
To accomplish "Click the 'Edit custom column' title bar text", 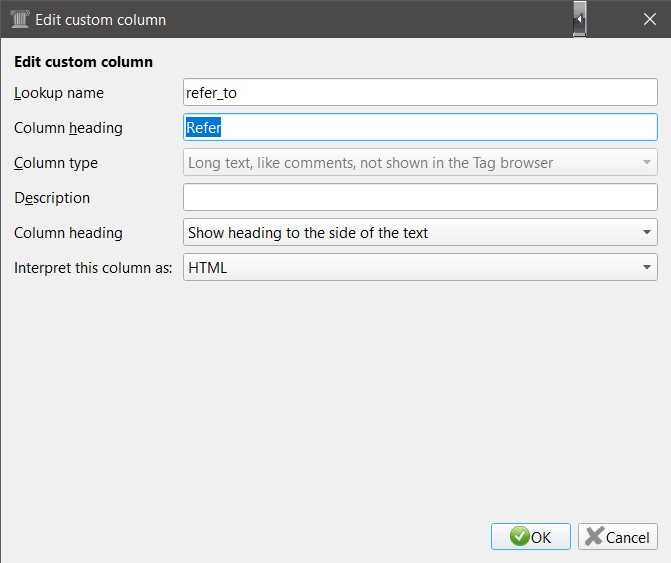I will [101, 19].
